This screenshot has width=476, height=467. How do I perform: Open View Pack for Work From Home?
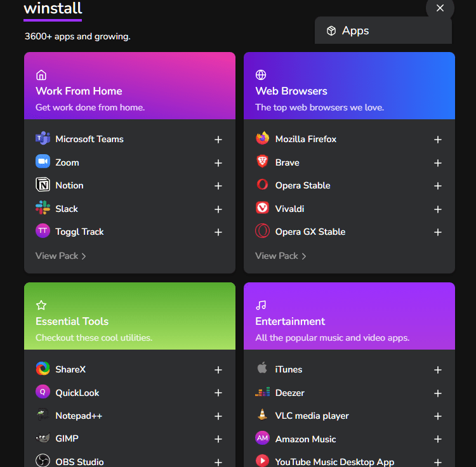(x=61, y=256)
